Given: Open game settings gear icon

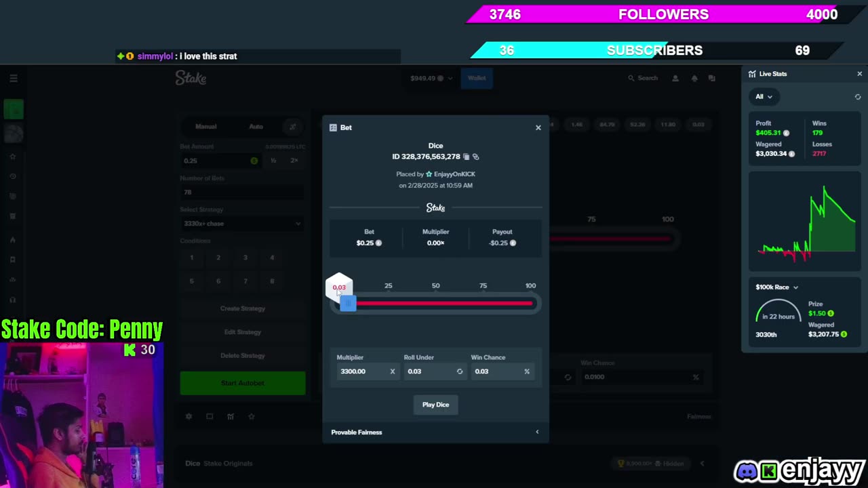Looking at the screenshot, I should coord(189,416).
